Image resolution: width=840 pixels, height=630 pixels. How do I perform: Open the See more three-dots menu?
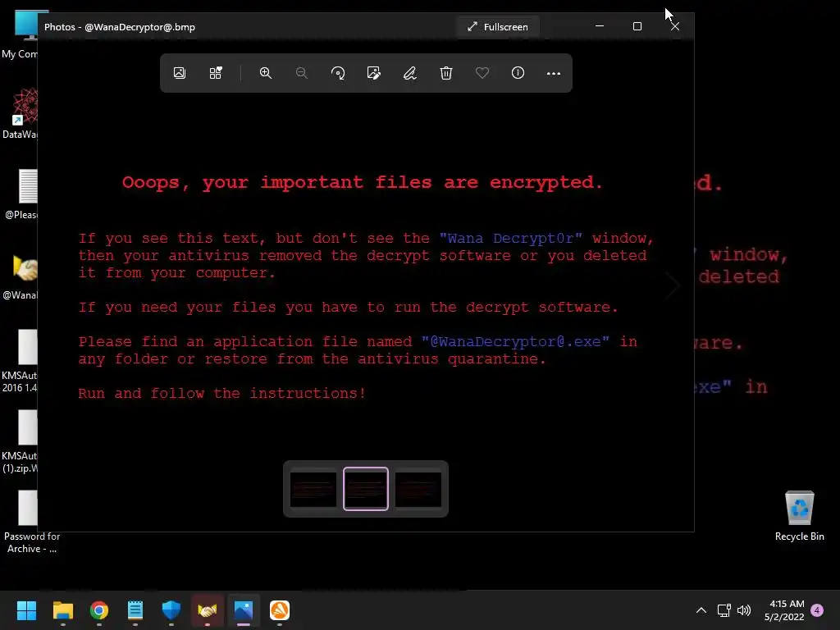[554, 73]
